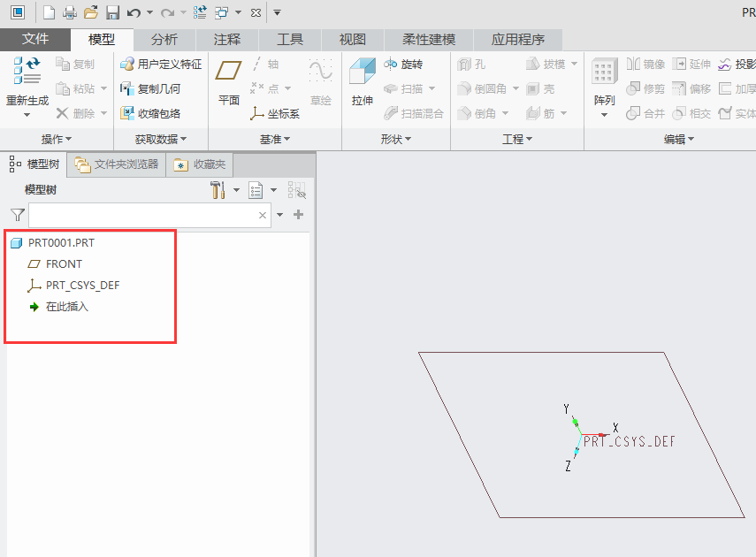Switch to the 注释 ribbon tab
Screen dimensions: 756x557
pyautogui.click(x=227, y=40)
